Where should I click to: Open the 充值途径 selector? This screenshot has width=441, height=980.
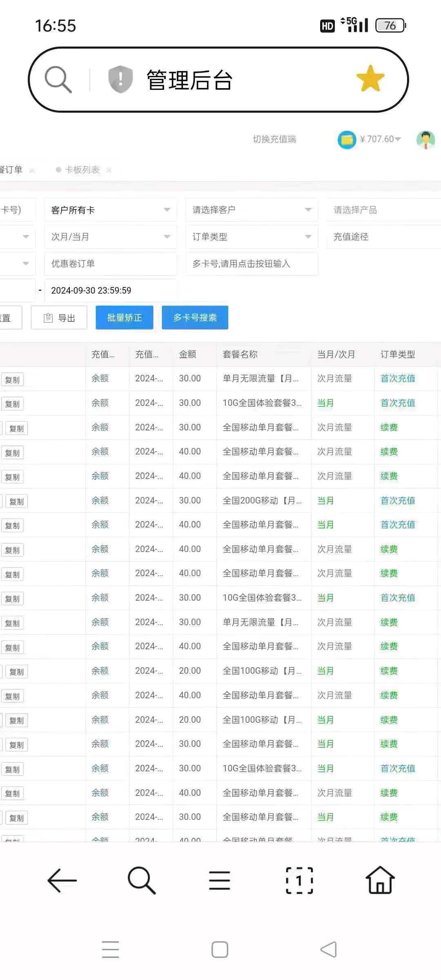pos(384,237)
